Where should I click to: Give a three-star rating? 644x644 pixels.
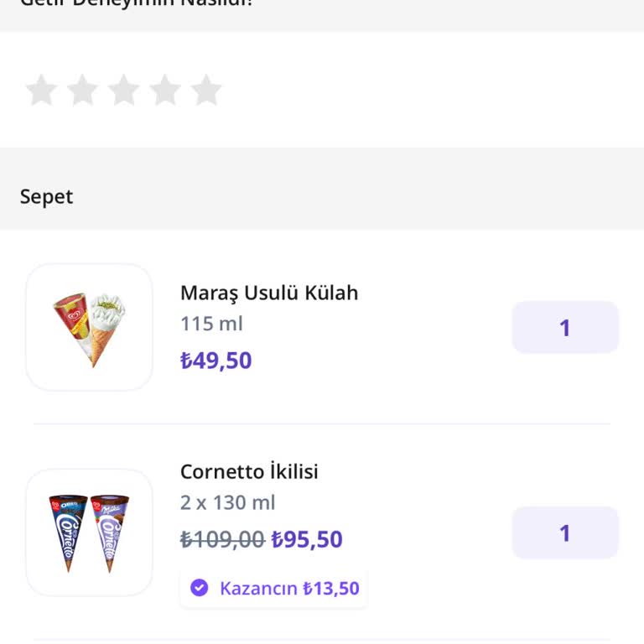(x=123, y=91)
